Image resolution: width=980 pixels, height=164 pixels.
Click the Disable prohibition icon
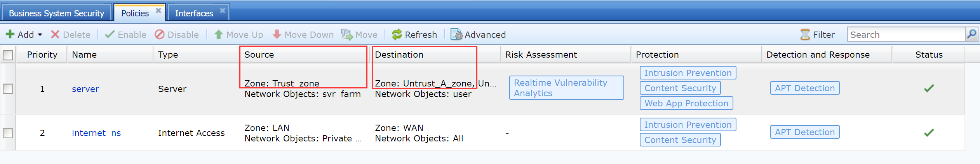(x=159, y=35)
